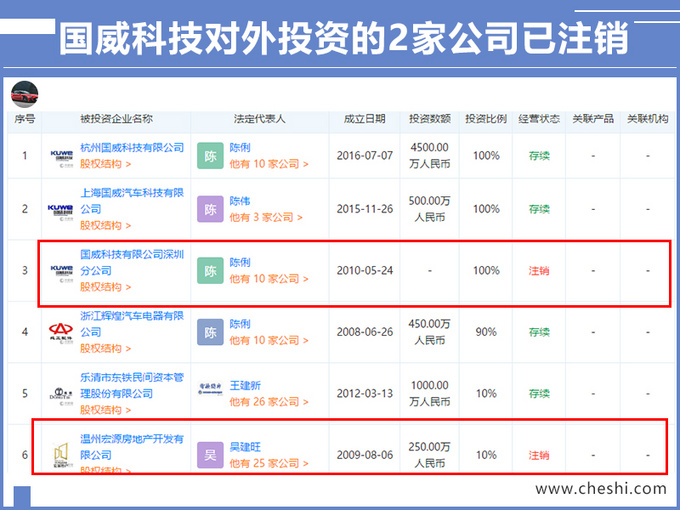
Task: Click date 2008-06-26 cell
Action: tap(365, 332)
